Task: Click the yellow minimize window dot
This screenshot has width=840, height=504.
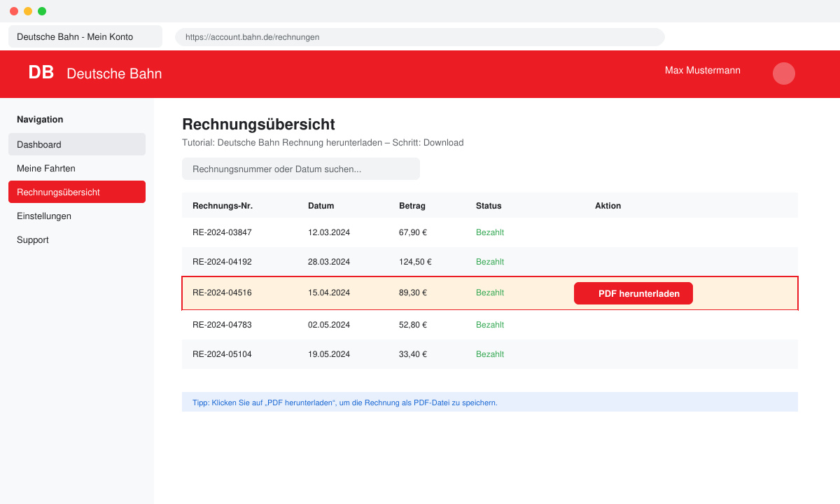Action: point(28,11)
